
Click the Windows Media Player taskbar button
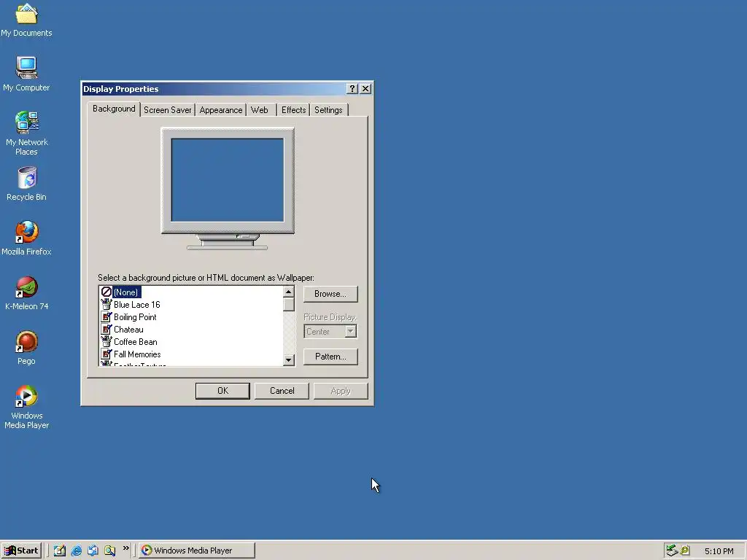pyautogui.click(x=197, y=551)
